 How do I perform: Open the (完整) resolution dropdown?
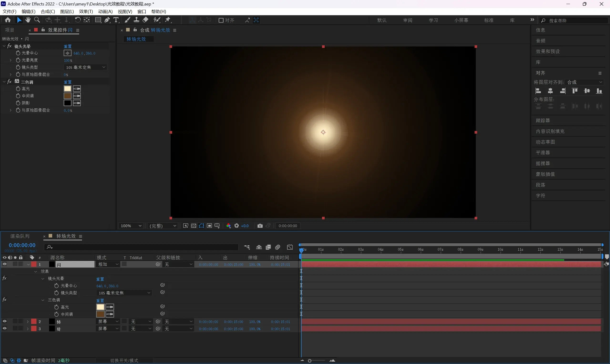tap(163, 226)
